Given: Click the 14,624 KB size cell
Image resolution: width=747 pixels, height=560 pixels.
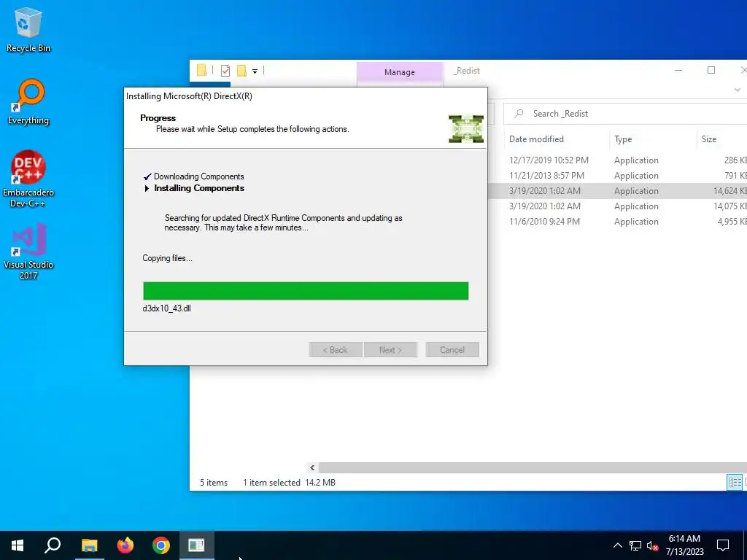Looking at the screenshot, I should point(729,191).
